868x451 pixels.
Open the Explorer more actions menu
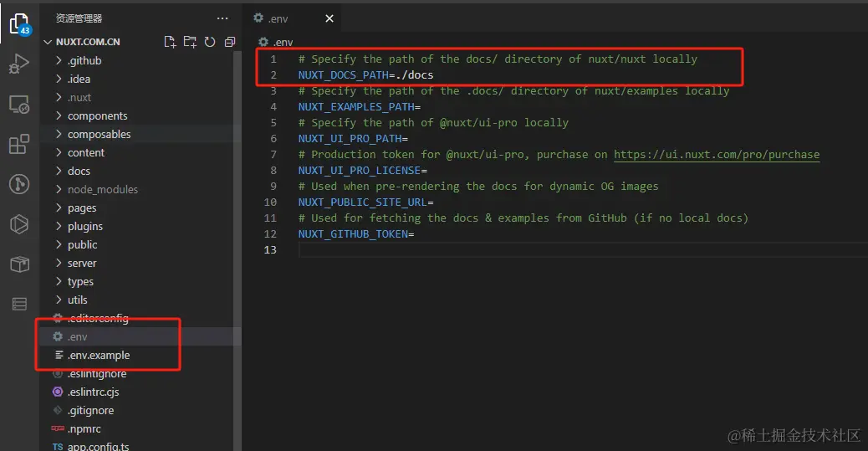tap(222, 18)
